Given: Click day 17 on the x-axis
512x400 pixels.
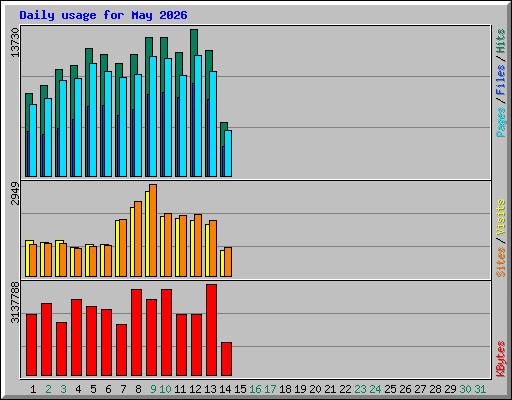Looking at the screenshot, I should pyautogui.click(x=270, y=389).
